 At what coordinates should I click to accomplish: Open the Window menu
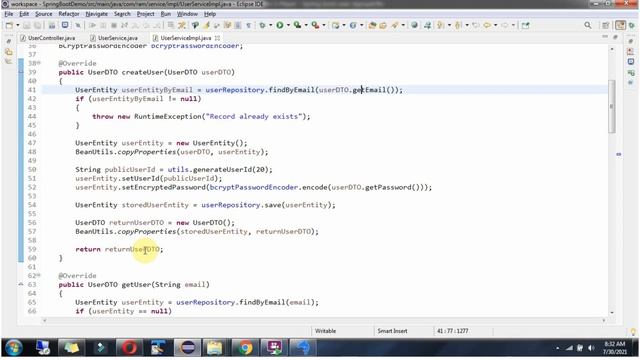point(187,14)
